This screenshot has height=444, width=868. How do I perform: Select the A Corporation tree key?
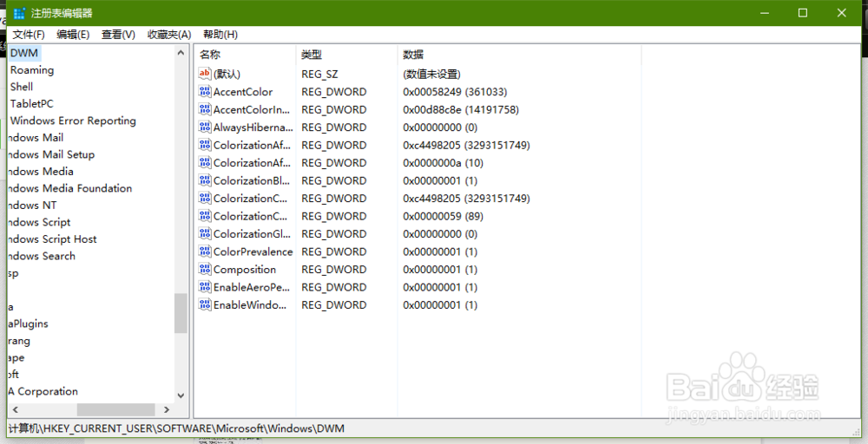43,391
